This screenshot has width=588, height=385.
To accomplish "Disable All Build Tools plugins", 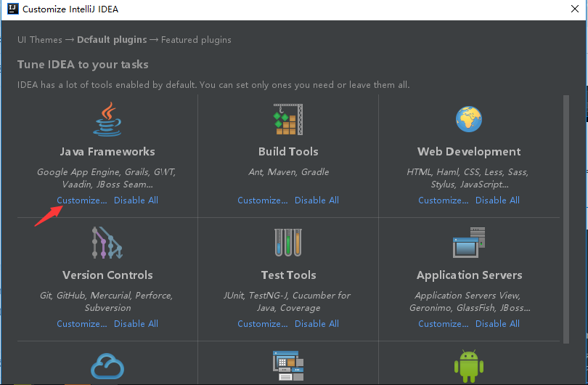I will 317,200.
